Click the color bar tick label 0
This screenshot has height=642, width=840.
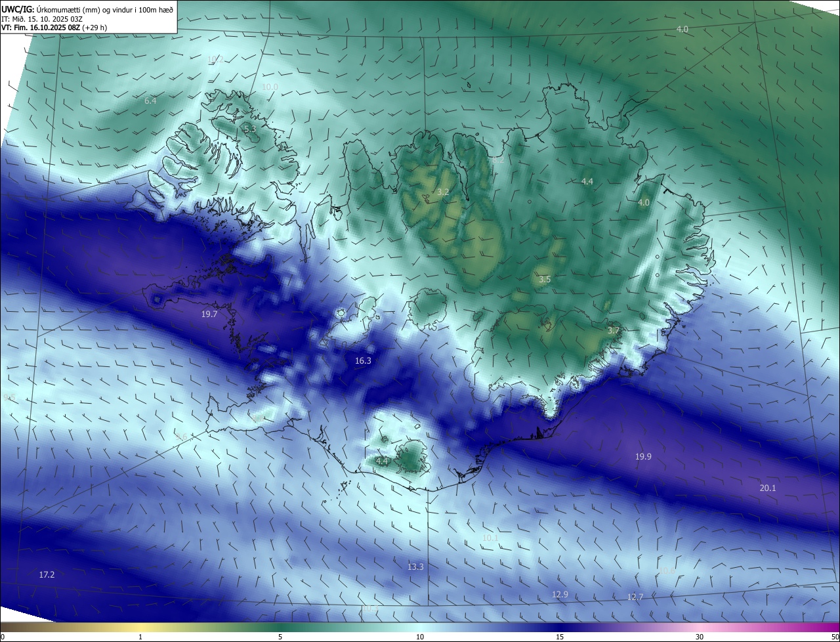pyautogui.click(x=3, y=637)
